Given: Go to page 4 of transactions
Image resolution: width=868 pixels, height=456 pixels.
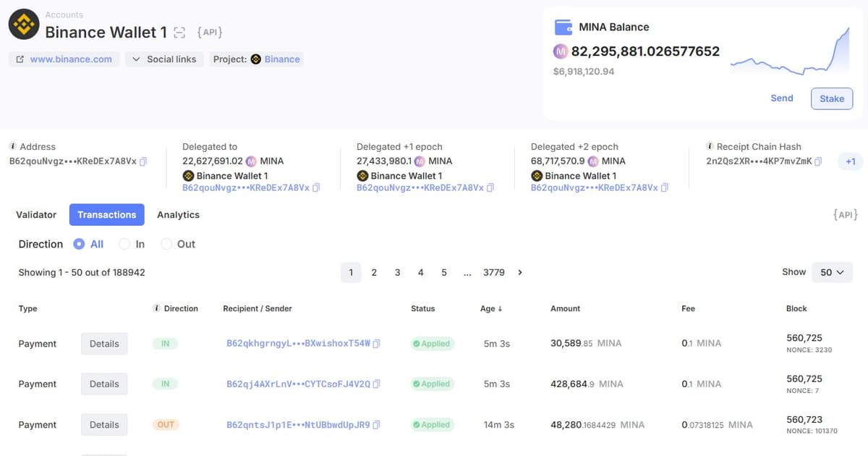Looking at the screenshot, I should click(x=420, y=272).
